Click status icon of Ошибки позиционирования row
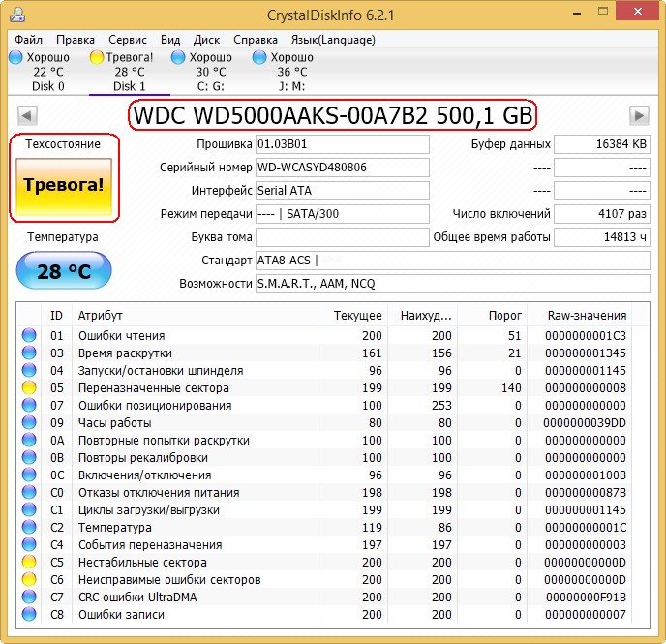 click(29, 405)
